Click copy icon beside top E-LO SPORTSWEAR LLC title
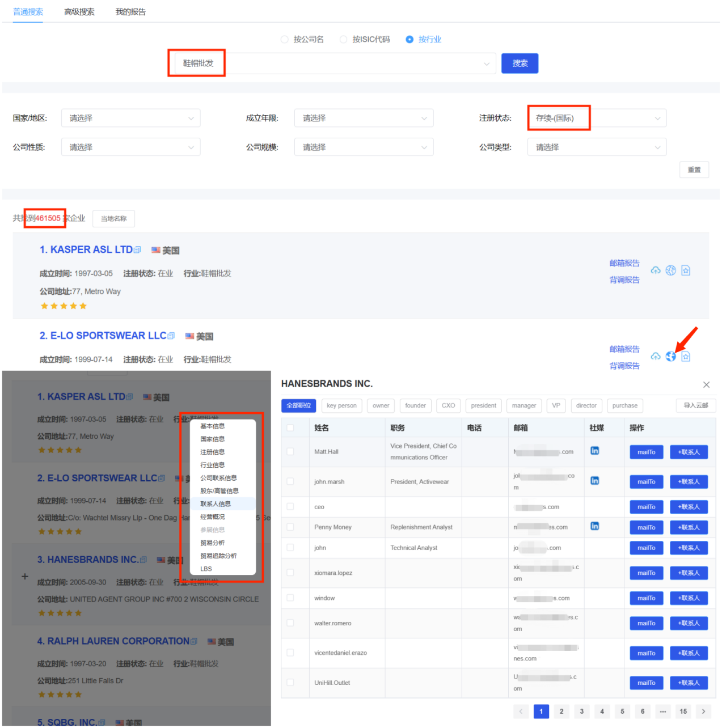This screenshot has width=722, height=728. tap(171, 336)
